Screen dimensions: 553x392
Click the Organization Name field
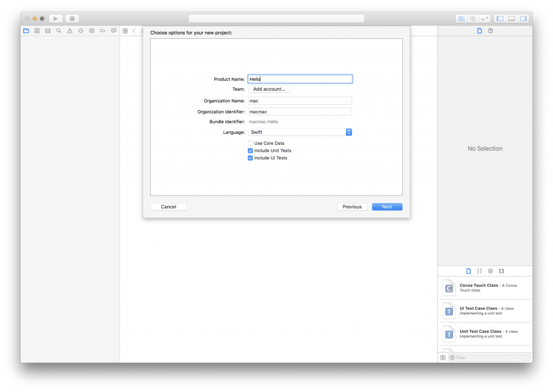[x=300, y=101]
